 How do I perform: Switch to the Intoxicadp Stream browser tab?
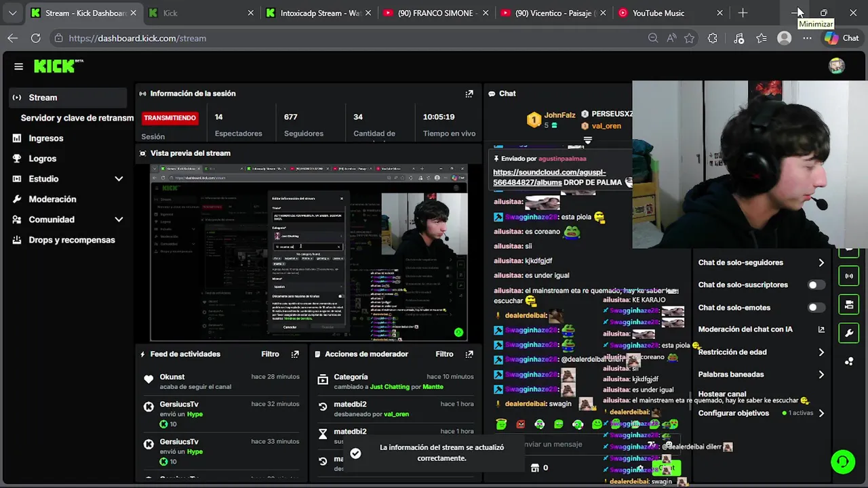[317, 13]
